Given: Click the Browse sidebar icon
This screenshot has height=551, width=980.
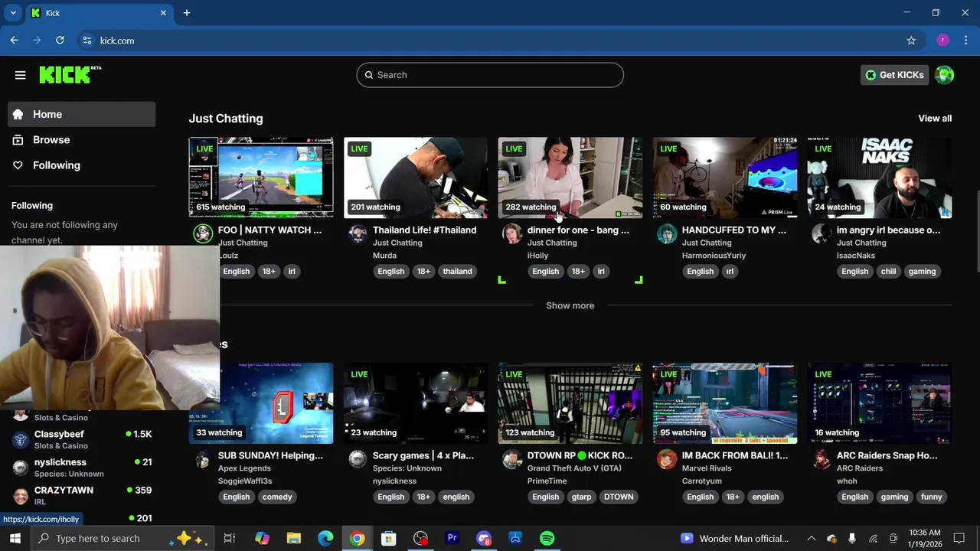Looking at the screenshot, I should coord(18,140).
